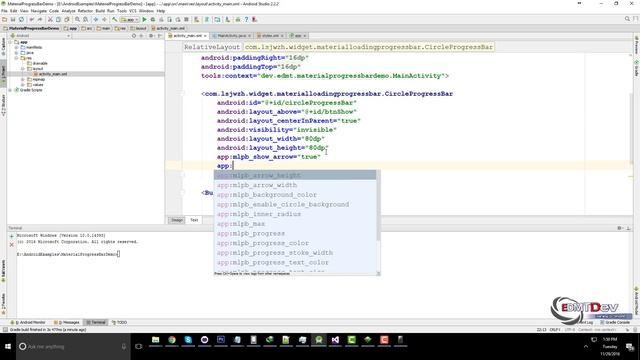The height and width of the screenshot is (360, 640).
Task: Choose app:mlpb_inner_radius autocomplete suggestion
Action: (295, 214)
